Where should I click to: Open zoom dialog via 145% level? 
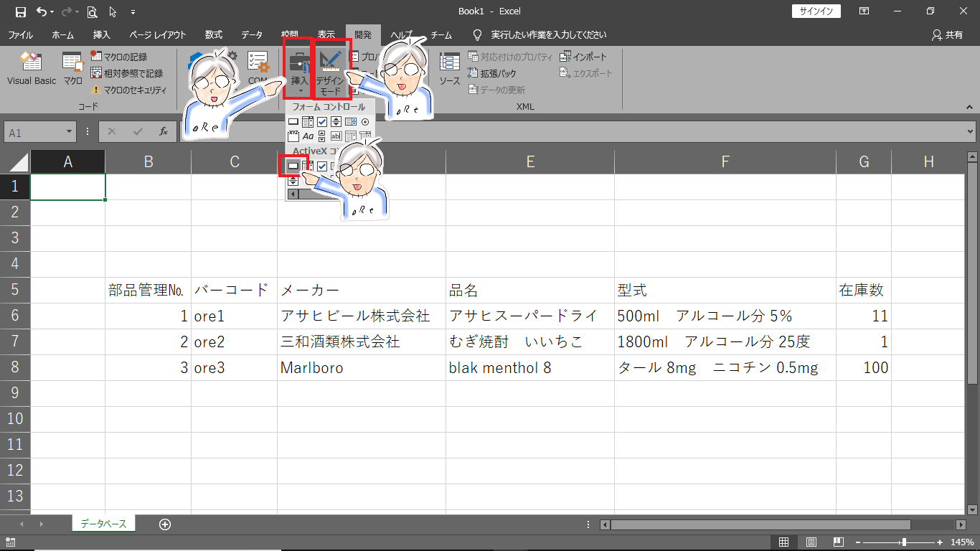(x=962, y=542)
